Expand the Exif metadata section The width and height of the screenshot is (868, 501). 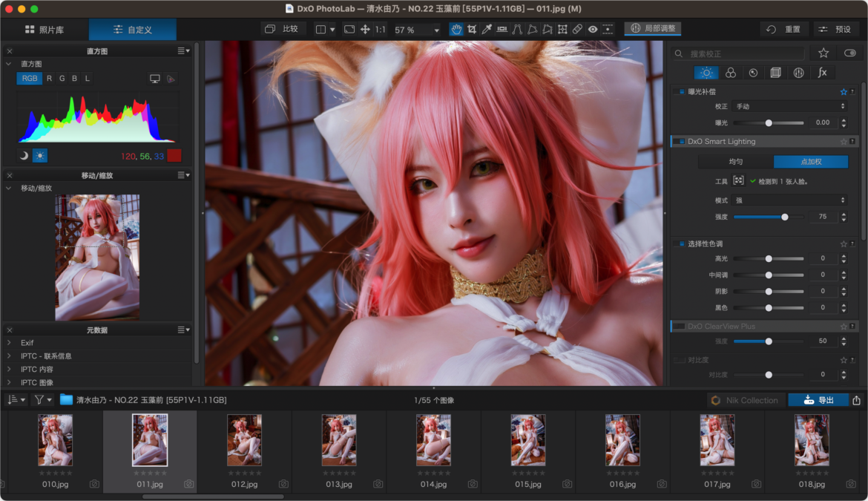9,343
